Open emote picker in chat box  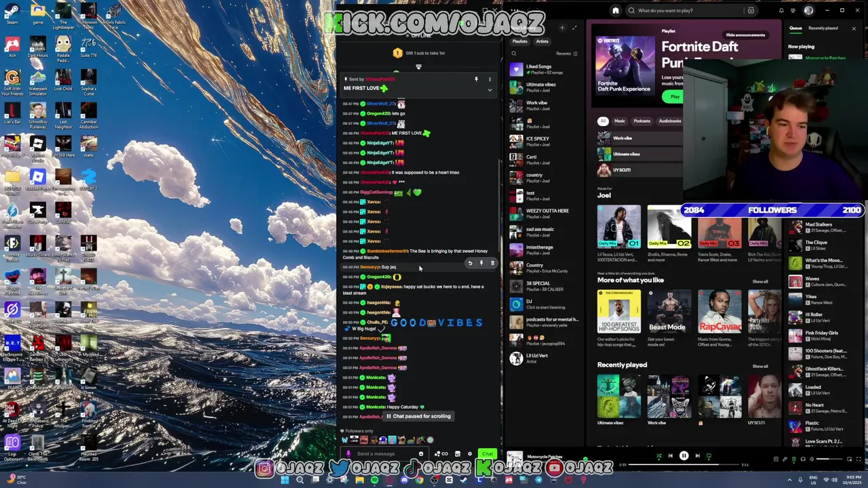click(420, 454)
